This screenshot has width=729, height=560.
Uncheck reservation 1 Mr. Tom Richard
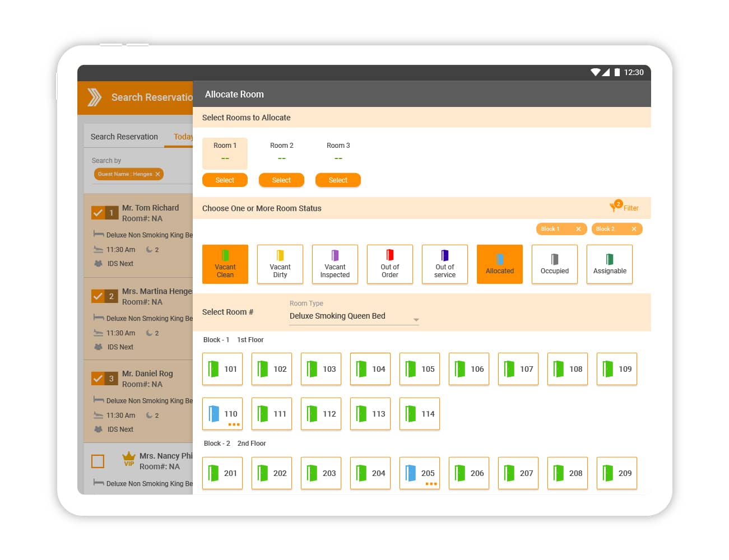point(98,213)
